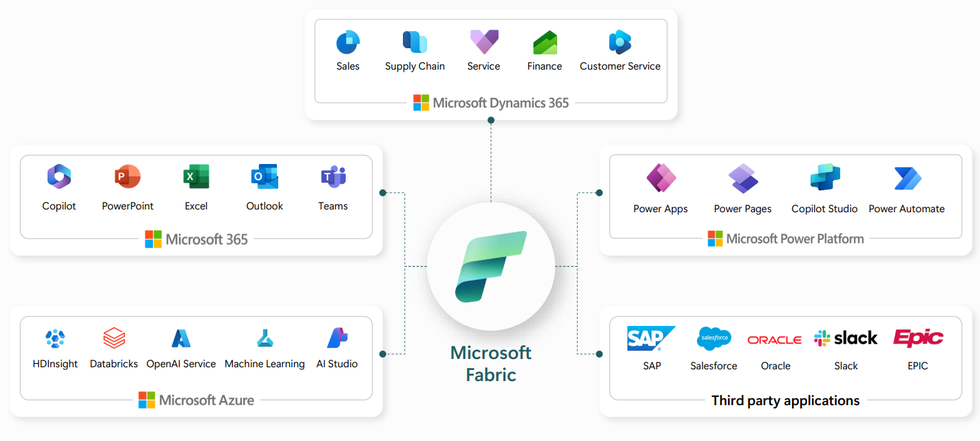Click the "Salesforce" label under the logo
The image size is (980, 441).
click(713, 366)
